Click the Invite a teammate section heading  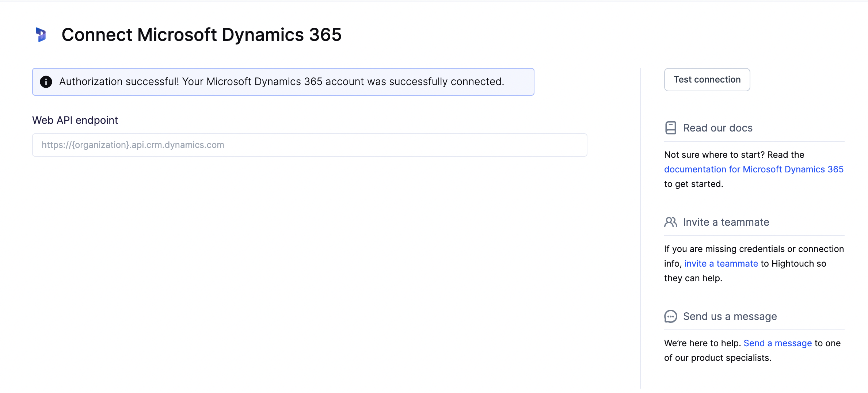tap(726, 222)
